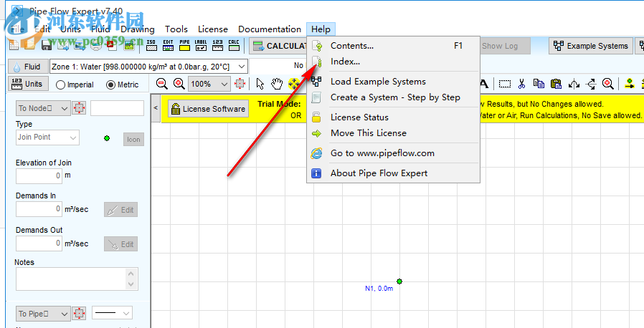Select Load Example Systems menu entry
644x328 pixels.
[393, 81]
